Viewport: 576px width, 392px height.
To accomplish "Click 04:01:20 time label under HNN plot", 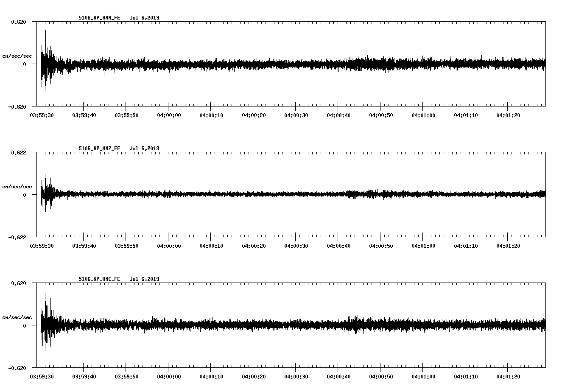I will coord(508,115).
